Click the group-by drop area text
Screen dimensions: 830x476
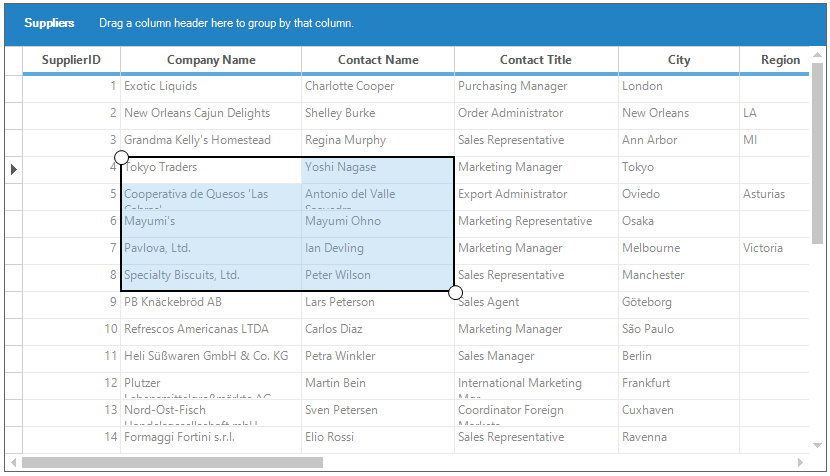(x=226, y=23)
